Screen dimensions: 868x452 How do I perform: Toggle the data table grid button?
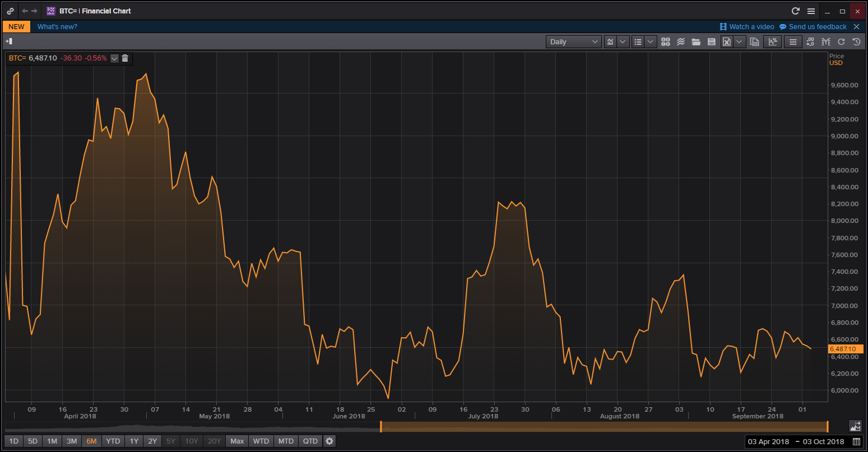792,42
